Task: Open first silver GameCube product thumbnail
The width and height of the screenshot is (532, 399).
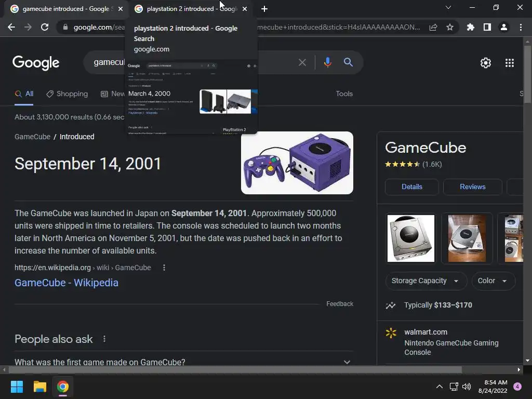Action: tap(410, 238)
